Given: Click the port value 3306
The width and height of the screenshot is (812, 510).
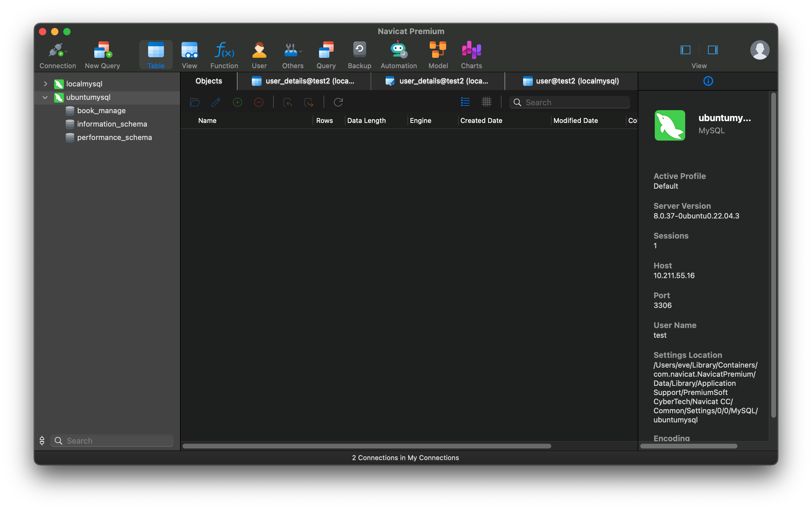Looking at the screenshot, I should tap(662, 305).
